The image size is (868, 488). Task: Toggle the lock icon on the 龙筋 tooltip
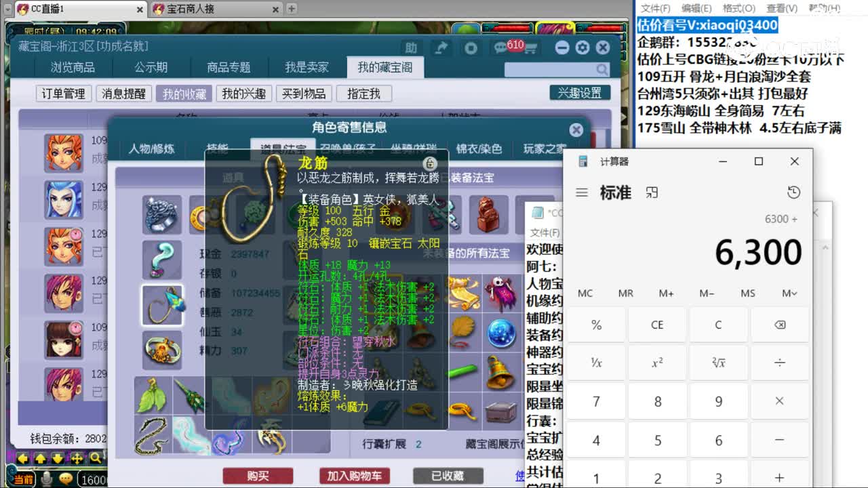click(431, 164)
